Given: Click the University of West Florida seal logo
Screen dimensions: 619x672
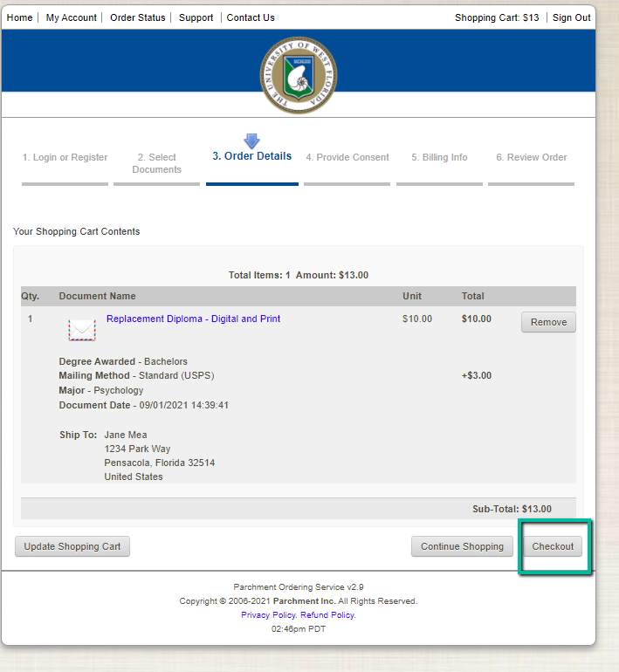Looking at the screenshot, I should click(x=299, y=75).
